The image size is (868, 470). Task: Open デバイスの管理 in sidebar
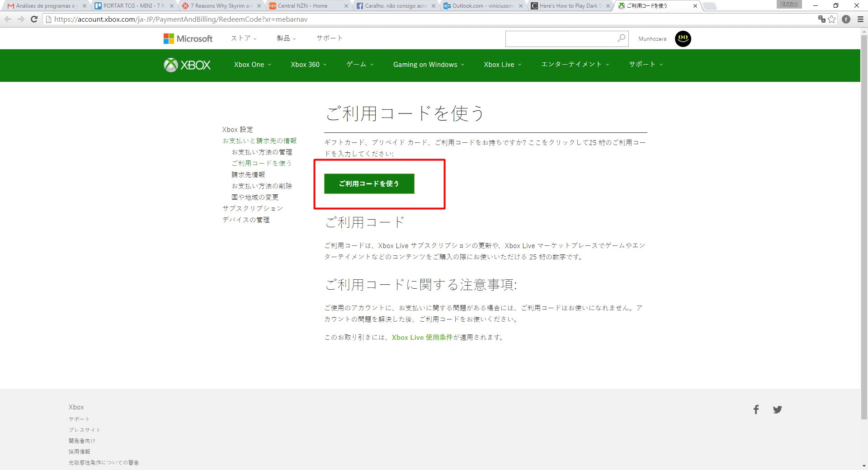pyautogui.click(x=246, y=220)
